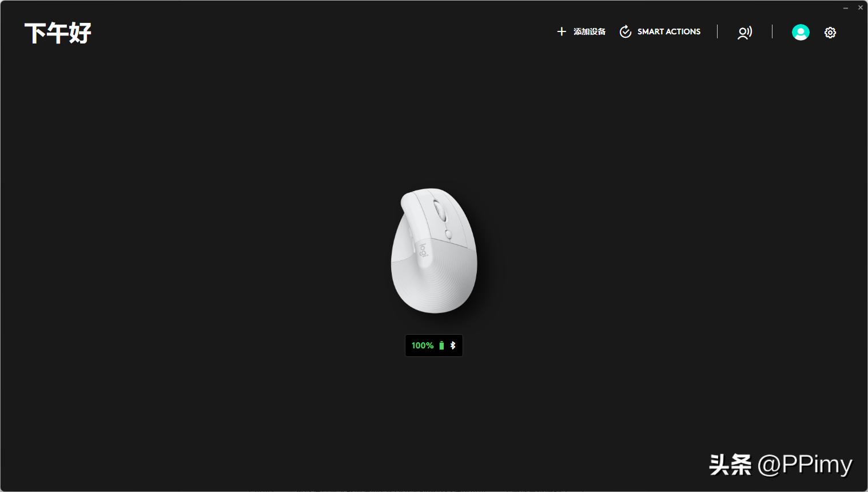Screen dimensions: 868x492
Task: Click the Smart Actions checkmark icon
Action: coord(626,31)
